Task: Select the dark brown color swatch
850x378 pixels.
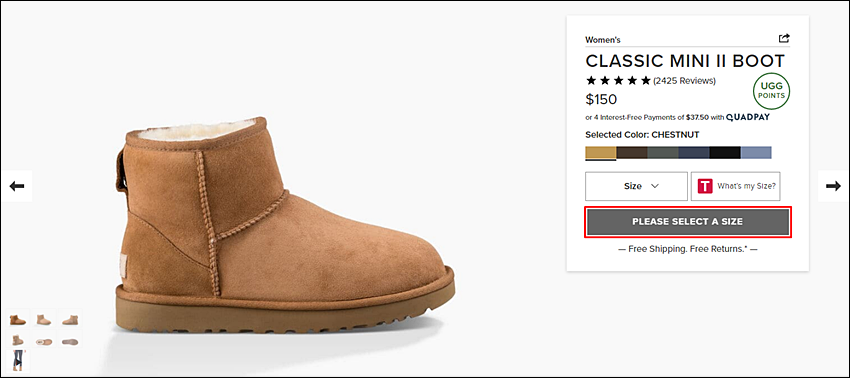Action: coord(632,153)
